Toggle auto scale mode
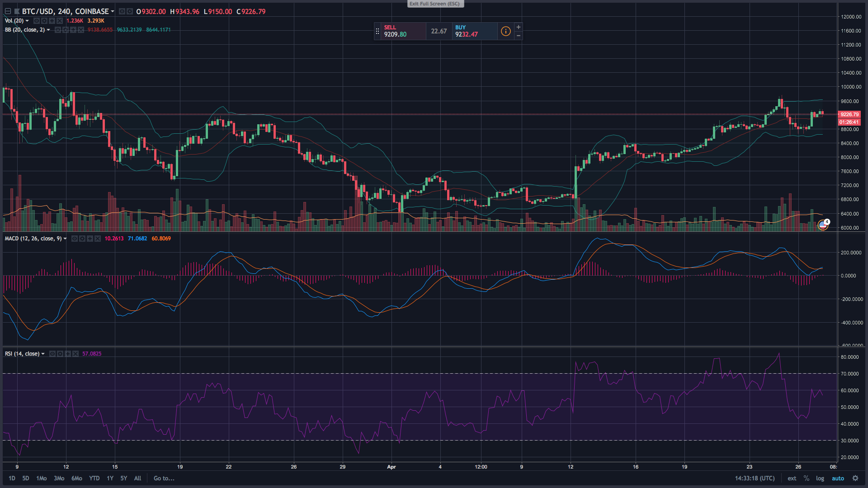Image resolution: width=868 pixels, height=488 pixels. click(838, 478)
